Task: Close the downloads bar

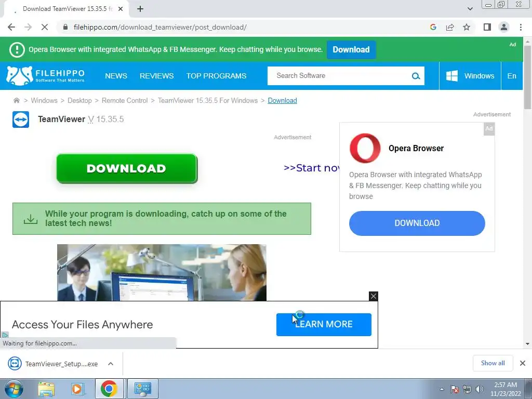Action: tap(523, 363)
